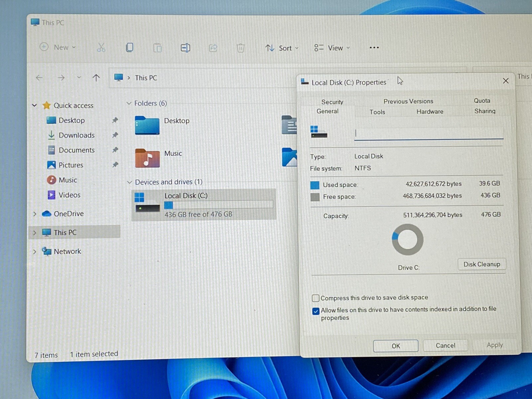This screenshot has width=532, height=399.
Task: Click the Disk Cleanup button
Action: pyautogui.click(x=481, y=264)
